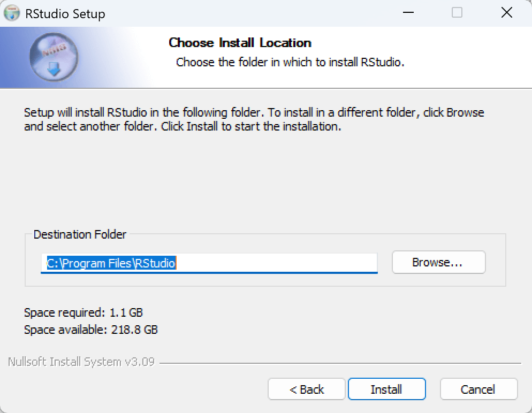Screen dimensions: 532x413
Task: Click the Destination Folder path field
Action: [209, 263]
